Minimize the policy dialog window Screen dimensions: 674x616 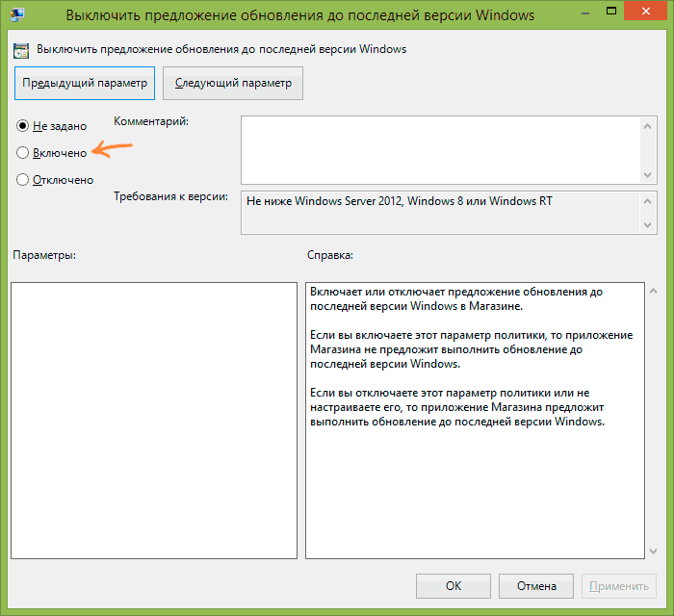(x=585, y=14)
